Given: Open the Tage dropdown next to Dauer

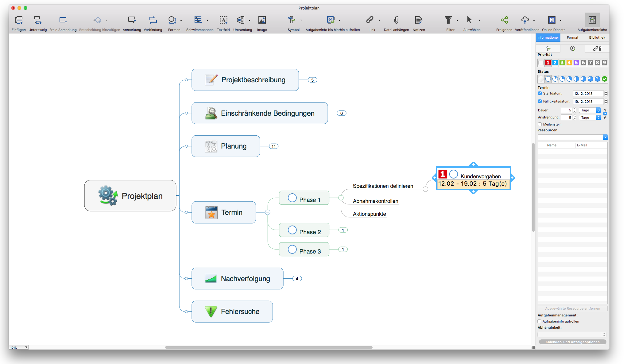Looking at the screenshot, I should click(x=589, y=110).
